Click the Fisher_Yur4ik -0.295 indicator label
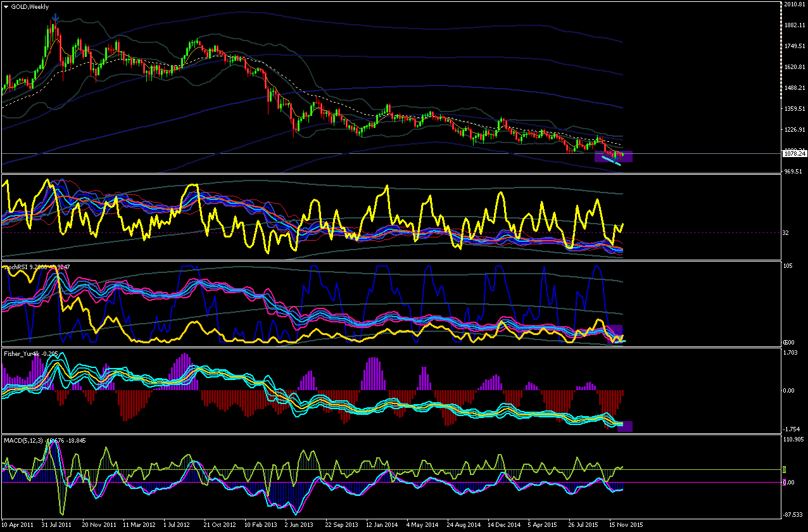 click(30, 354)
